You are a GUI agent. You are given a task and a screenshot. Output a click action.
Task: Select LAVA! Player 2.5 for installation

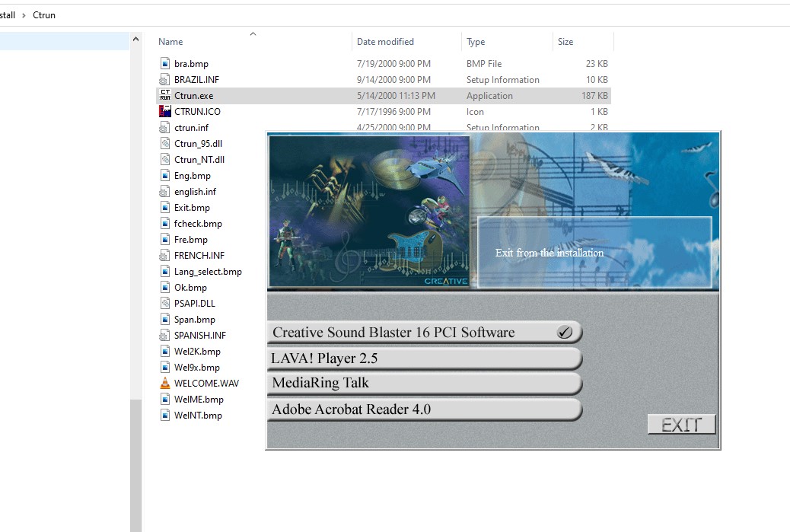pyautogui.click(x=424, y=358)
